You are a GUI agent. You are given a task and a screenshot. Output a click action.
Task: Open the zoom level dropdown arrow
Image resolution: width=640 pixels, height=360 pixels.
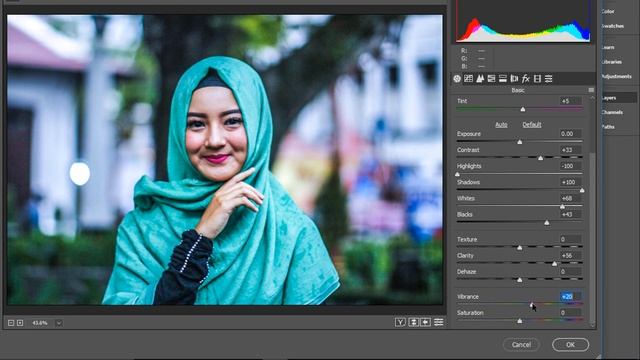click(59, 323)
